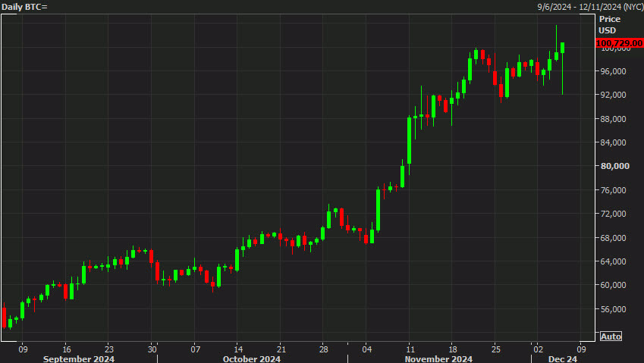
Task: Select the 64,000 price axis label
Action: 613,261
